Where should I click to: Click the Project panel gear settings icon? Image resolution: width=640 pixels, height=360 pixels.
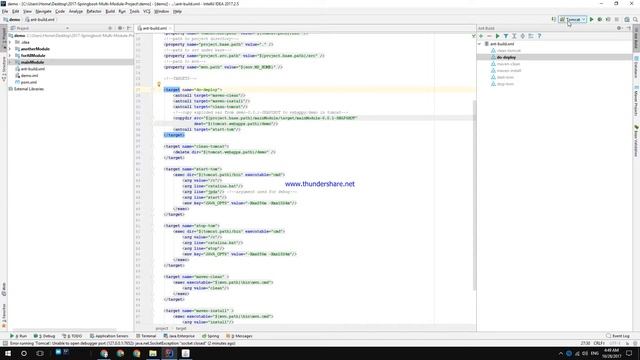coord(120,28)
